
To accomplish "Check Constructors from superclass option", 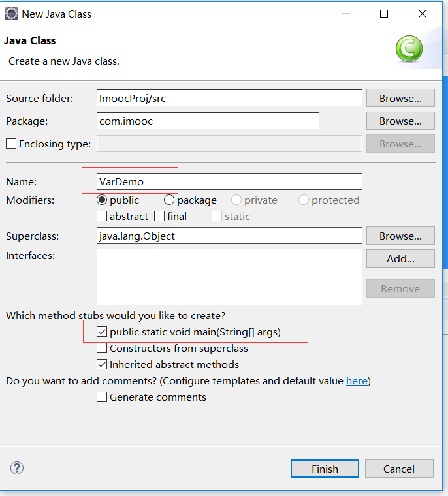I will pos(102,349).
